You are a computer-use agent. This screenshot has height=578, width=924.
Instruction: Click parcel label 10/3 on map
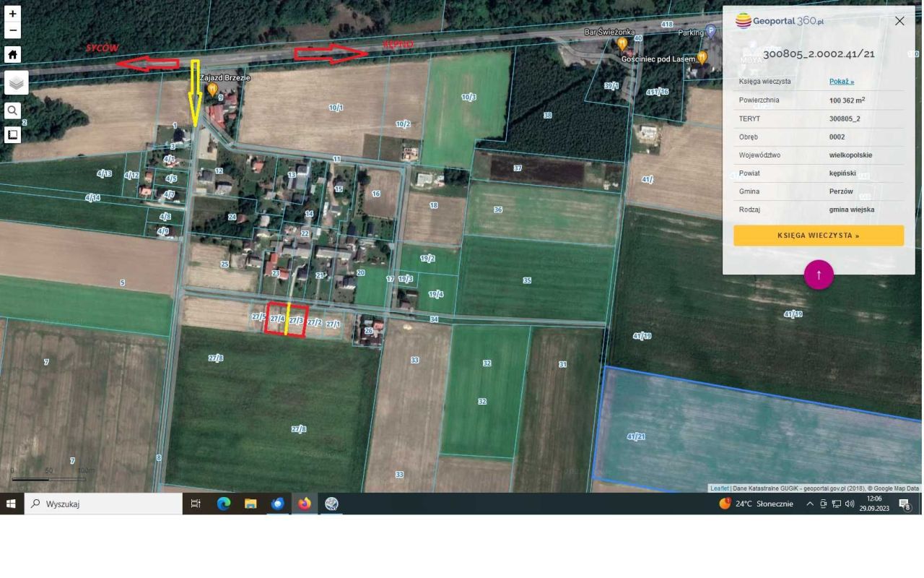point(468,97)
